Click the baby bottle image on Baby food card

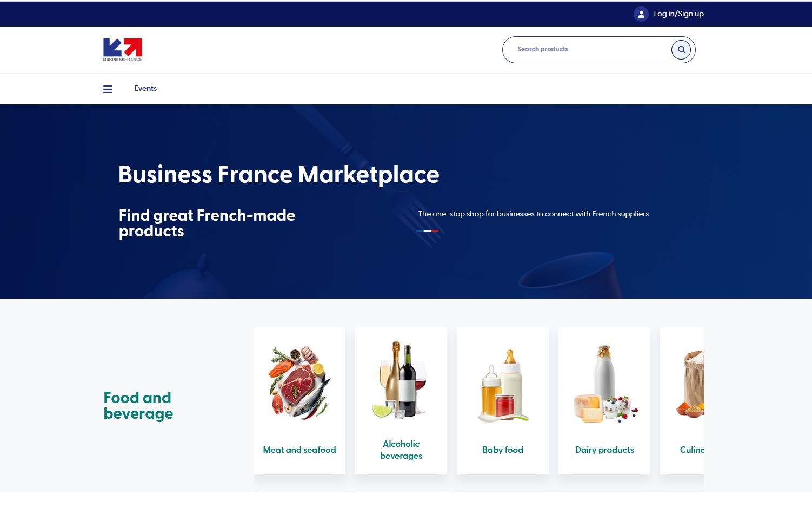[502, 381]
